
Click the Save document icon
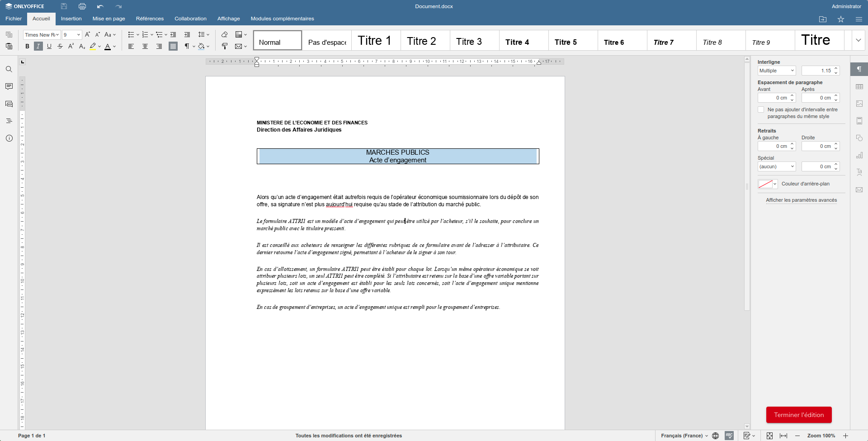(x=64, y=6)
